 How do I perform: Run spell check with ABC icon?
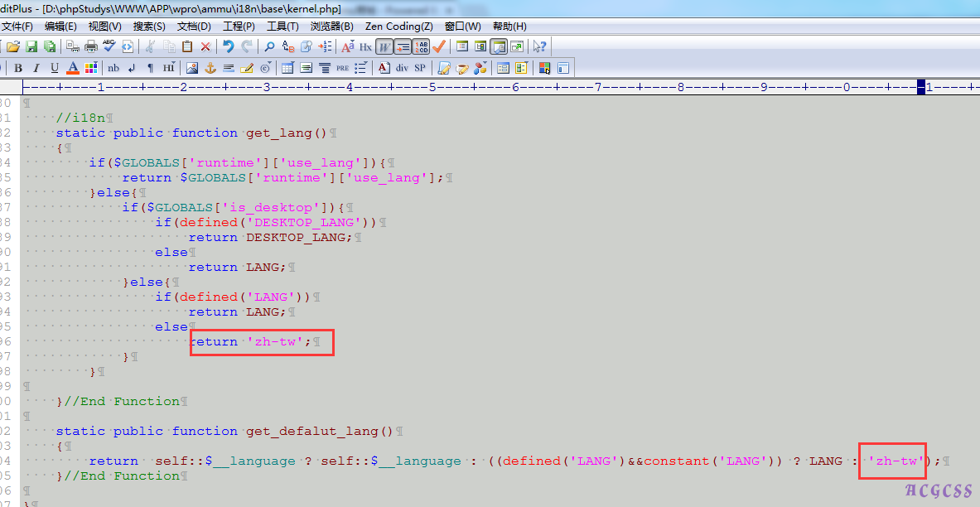coord(109,46)
